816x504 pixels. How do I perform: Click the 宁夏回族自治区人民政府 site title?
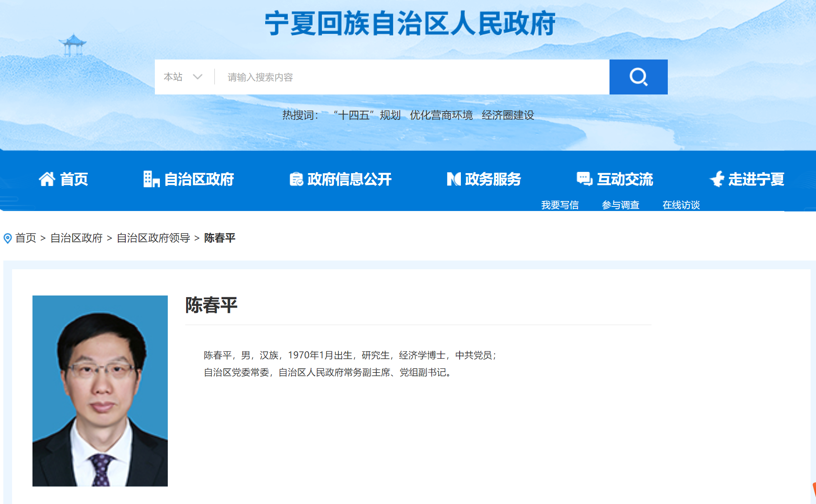pyautogui.click(x=410, y=23)
